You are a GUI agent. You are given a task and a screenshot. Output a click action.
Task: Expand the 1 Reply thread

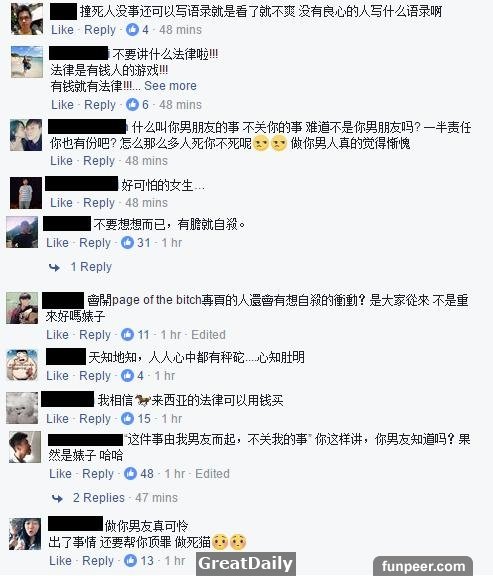click(91, 267)
